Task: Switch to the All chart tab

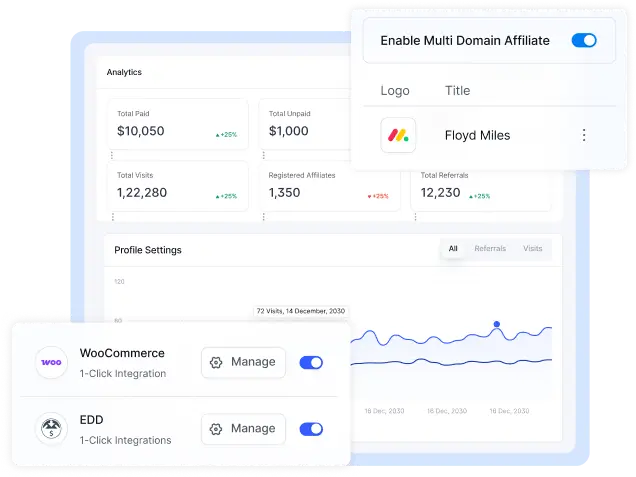Action: (x=453, y=249)
